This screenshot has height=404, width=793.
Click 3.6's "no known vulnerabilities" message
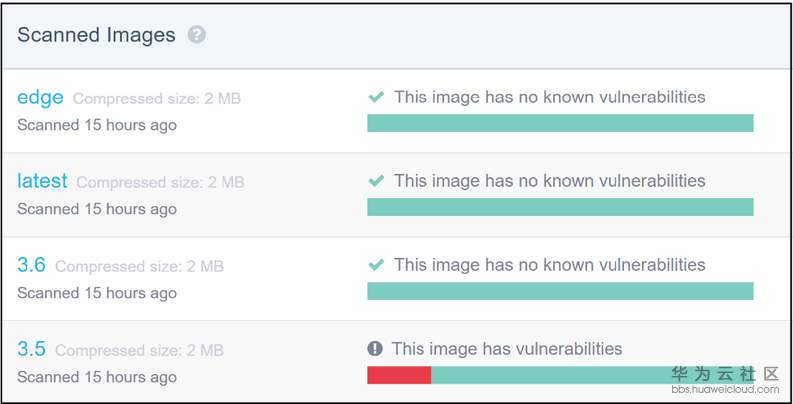pos(549,266)
